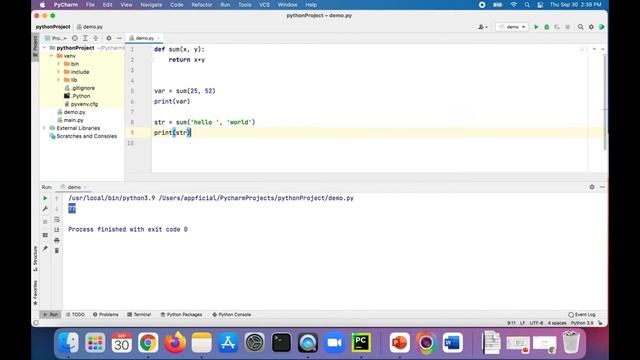Image resolution: width=640 pixels, height=360 pixels.
Task: Open Project panel options gear
Action: (109, 38)
